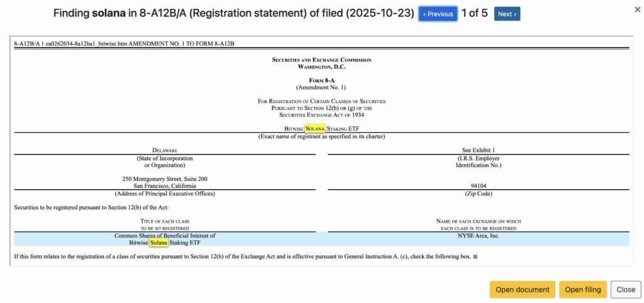The height and width of the screenshot is (303, 644).
Task: Toggle the General Instruction A.(c) checkbox
Action: click(x=475, y=256)
